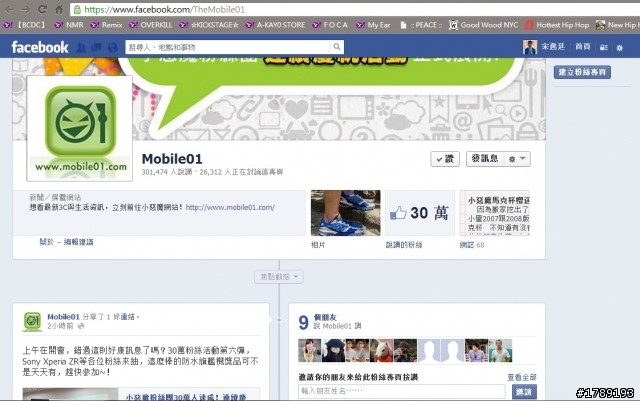
Task: Click the Mobile01 page title
Action: click(x=172, y=159)
